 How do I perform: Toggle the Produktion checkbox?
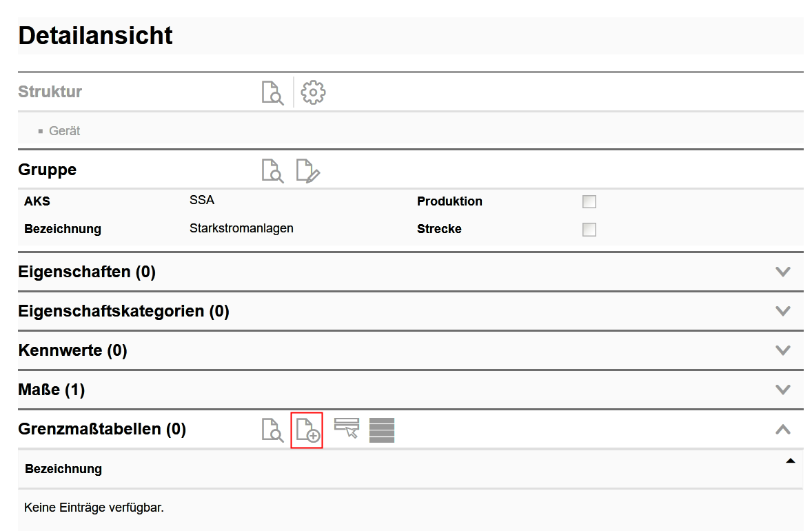pyautogui.click(x=589, y=201)
